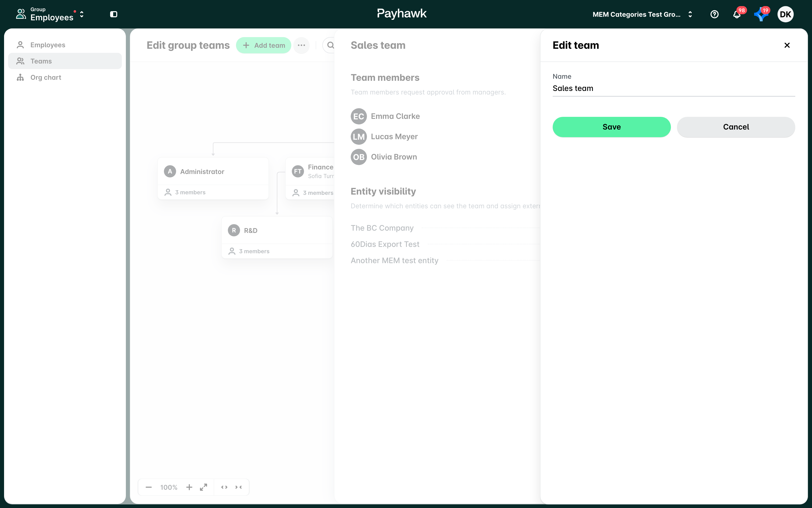This screenshot has height=508, width=812.
Task: Collapse all teams with inward chevrons icon
Action: [239, 487]
